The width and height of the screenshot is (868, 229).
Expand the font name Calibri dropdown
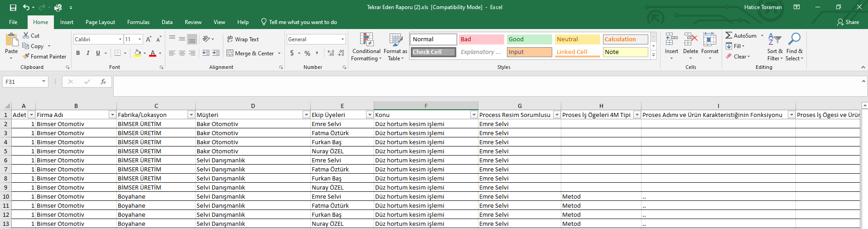pyautogui.click(x=120, y=39)
